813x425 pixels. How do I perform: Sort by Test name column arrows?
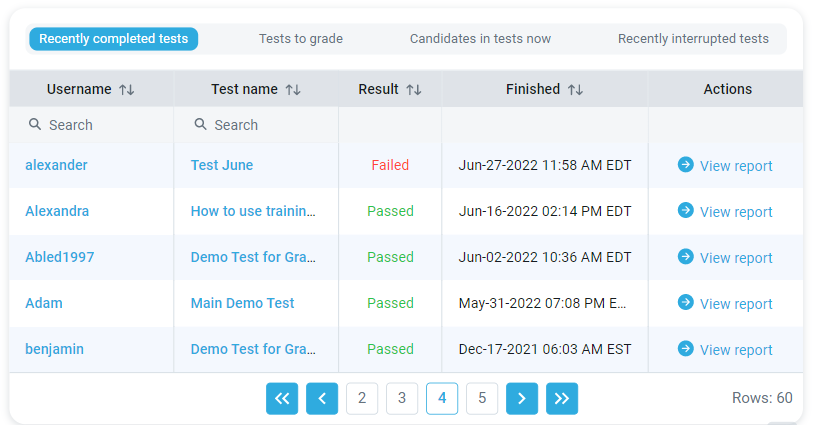point(293,89)
